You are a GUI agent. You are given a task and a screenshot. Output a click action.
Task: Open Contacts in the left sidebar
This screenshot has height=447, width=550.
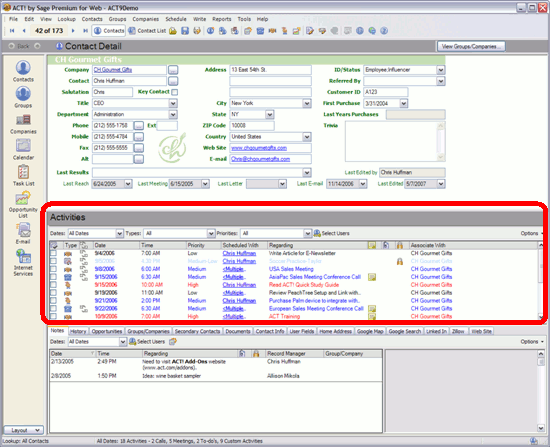23,71
